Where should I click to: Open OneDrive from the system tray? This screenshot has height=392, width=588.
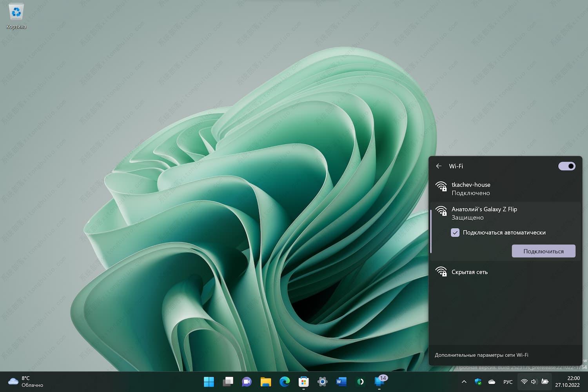tap(491, 381)
